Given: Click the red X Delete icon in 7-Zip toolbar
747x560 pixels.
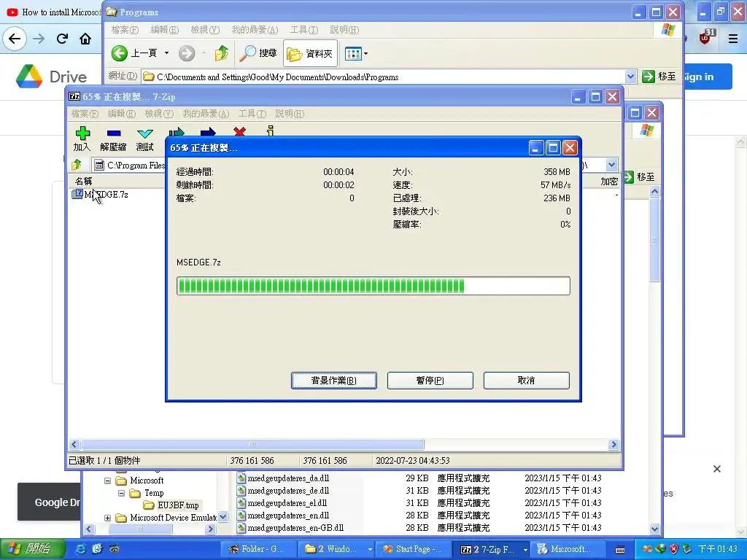Looking at the screenshot, I should (x=239, y=131).
